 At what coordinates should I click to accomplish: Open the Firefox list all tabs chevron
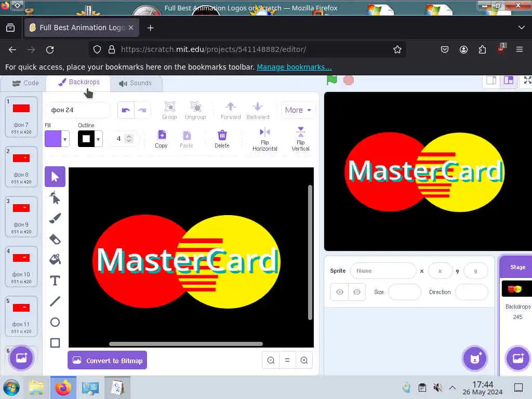(522, 28)
